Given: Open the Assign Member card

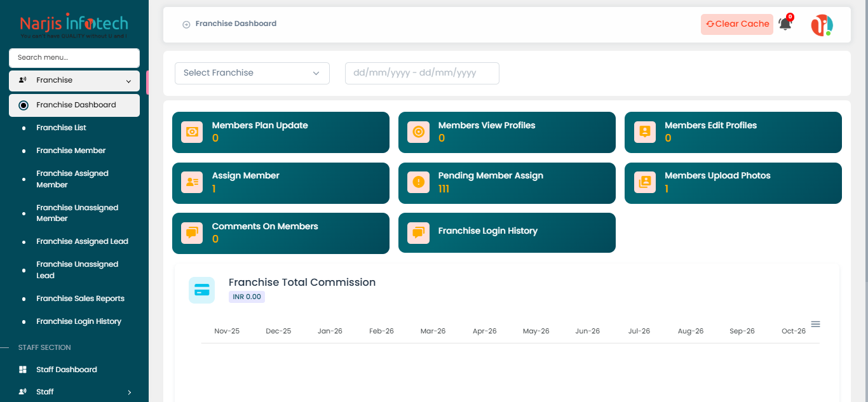Looking at the screenshot, I should 281,183.
